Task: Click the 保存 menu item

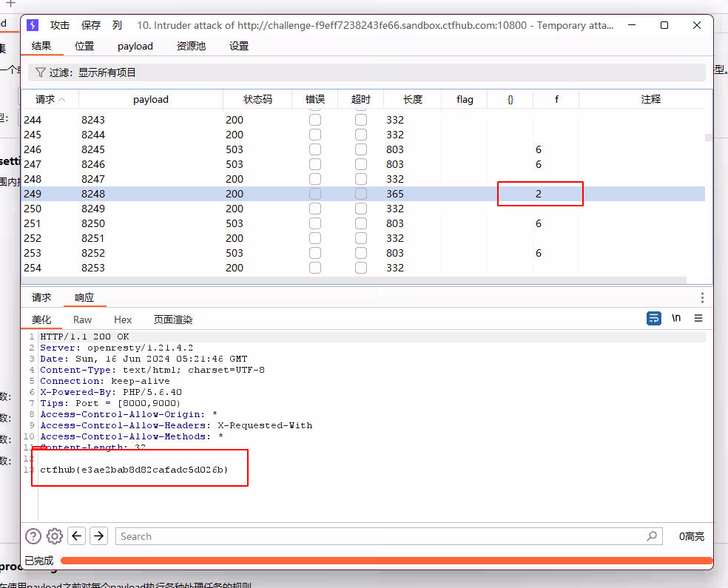Action: (x=91, y=25)
